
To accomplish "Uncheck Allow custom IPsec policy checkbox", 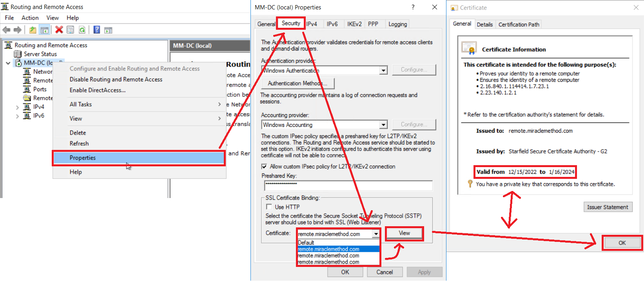I will 264,166.
